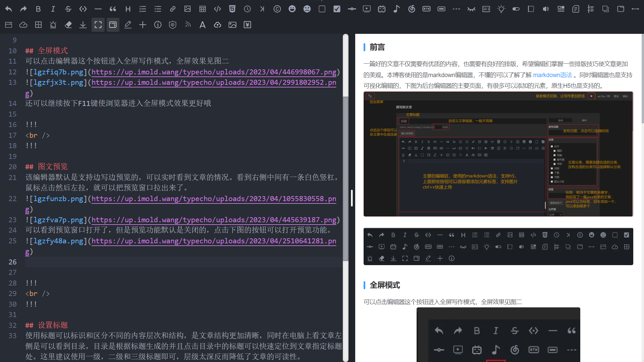
Task: Insert a hyperlink with the chain icon
Action: [x=173, y=9]
